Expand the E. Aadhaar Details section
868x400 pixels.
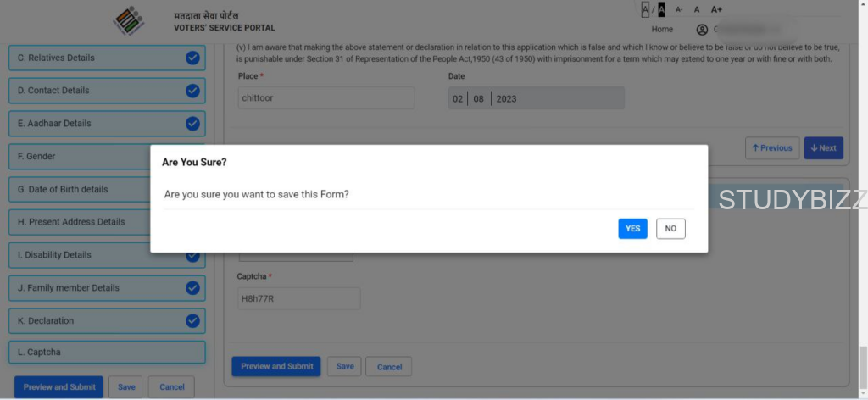tap(93, 124)
